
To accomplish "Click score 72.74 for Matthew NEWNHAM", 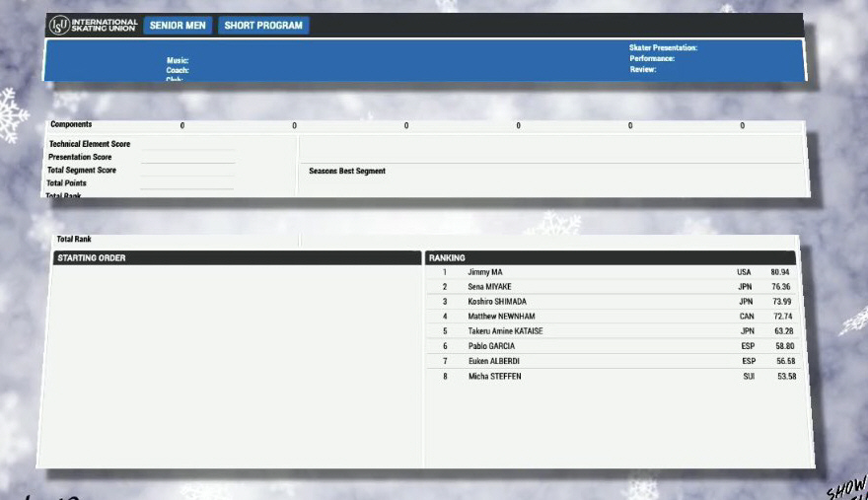I will 783,317.
